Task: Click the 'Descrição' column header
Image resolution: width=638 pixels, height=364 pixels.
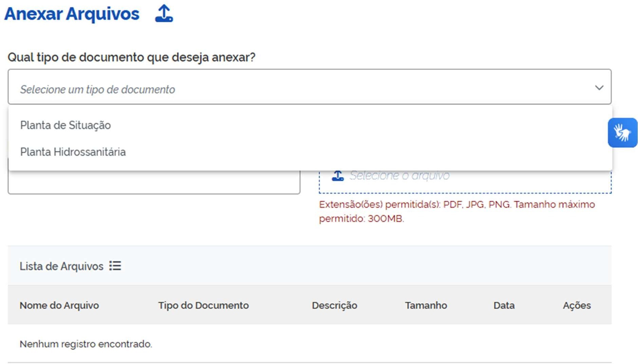Action: [334, 305]
